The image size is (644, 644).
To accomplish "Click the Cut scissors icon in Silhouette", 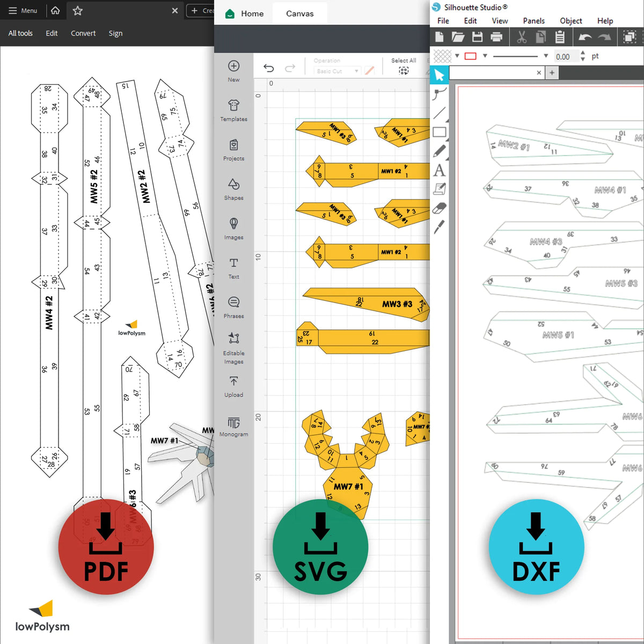I will point(521,37).
